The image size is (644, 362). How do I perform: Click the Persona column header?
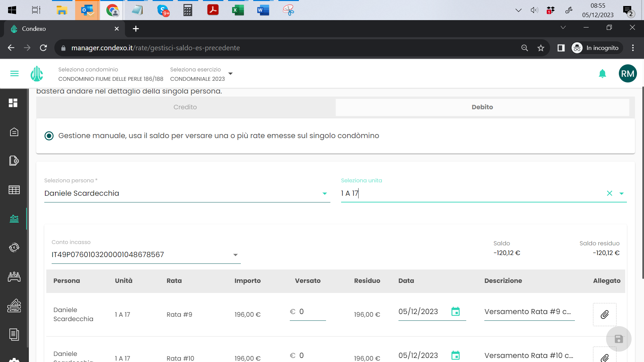[x=66, y=281]
